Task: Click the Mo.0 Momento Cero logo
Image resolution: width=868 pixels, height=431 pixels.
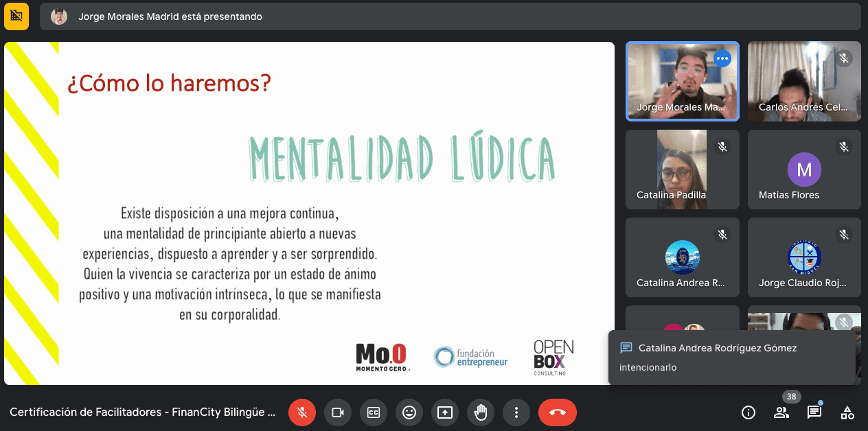Action: (382, 357)
